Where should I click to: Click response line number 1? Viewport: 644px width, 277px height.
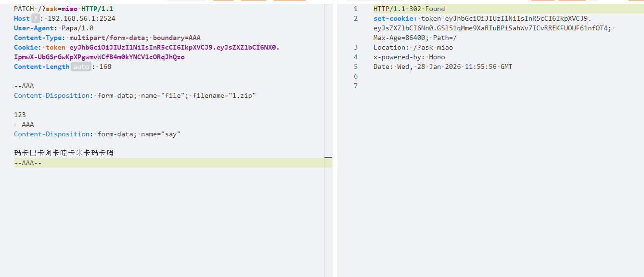(x=356, y=9)
